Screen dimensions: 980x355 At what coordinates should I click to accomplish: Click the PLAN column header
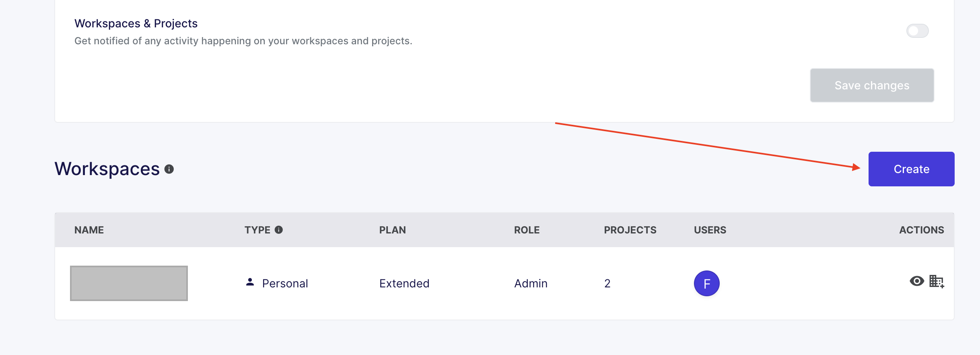(x=392, y=230)
